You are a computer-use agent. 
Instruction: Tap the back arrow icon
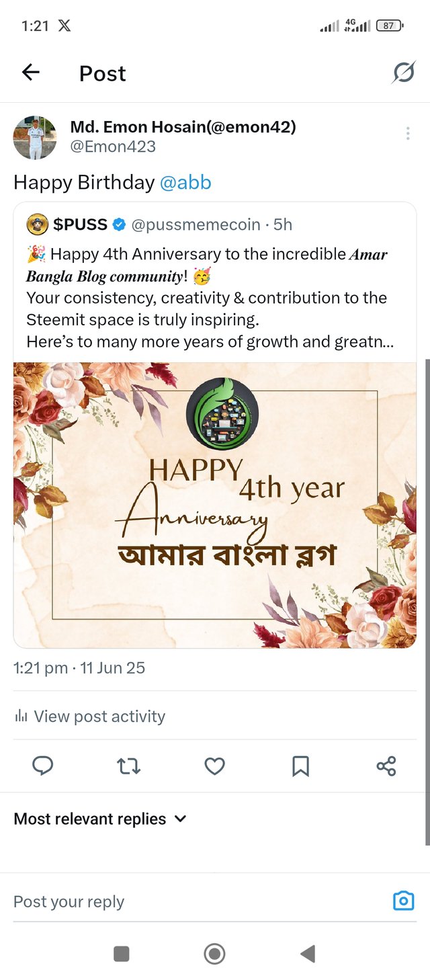31,73
